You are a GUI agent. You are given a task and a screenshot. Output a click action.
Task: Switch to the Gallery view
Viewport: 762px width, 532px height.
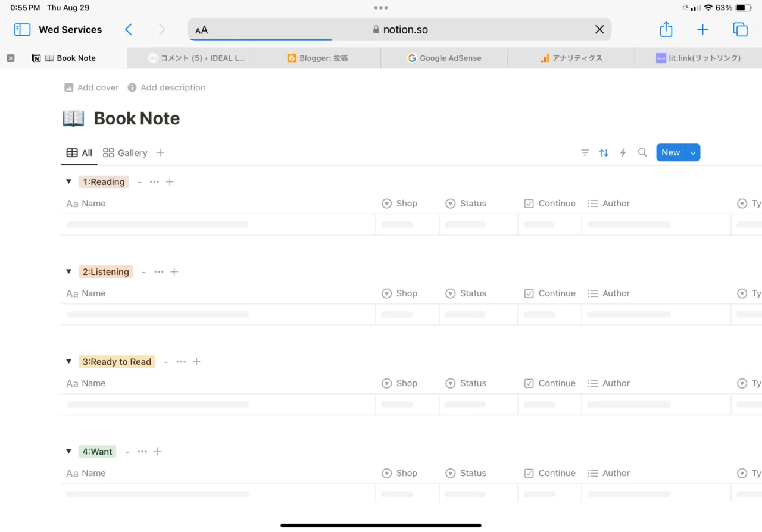125,153
